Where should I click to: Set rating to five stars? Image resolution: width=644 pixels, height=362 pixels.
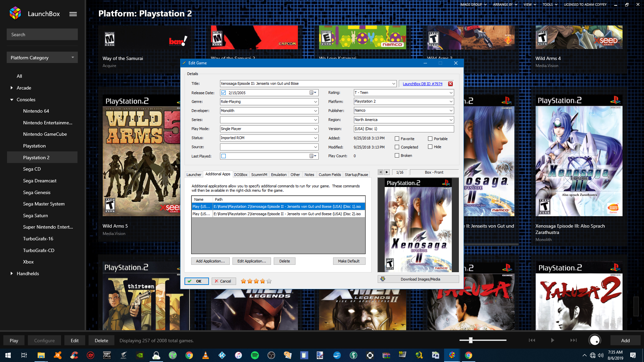269,281
